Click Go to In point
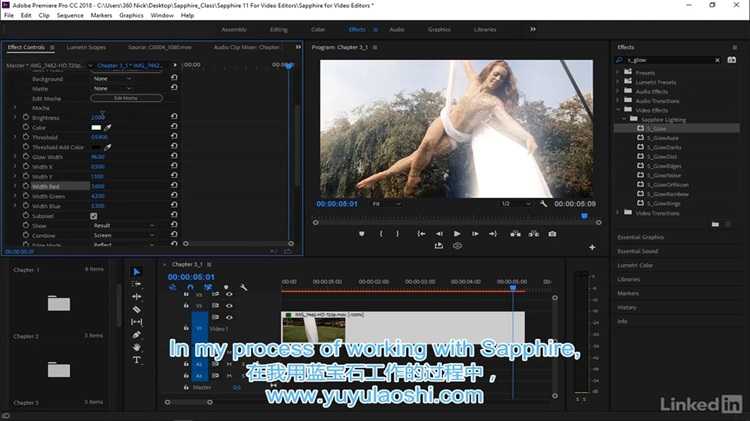Image resolution: width=750 pixels, height=421 pixels. pyautogui.click(x=421, y=234)
